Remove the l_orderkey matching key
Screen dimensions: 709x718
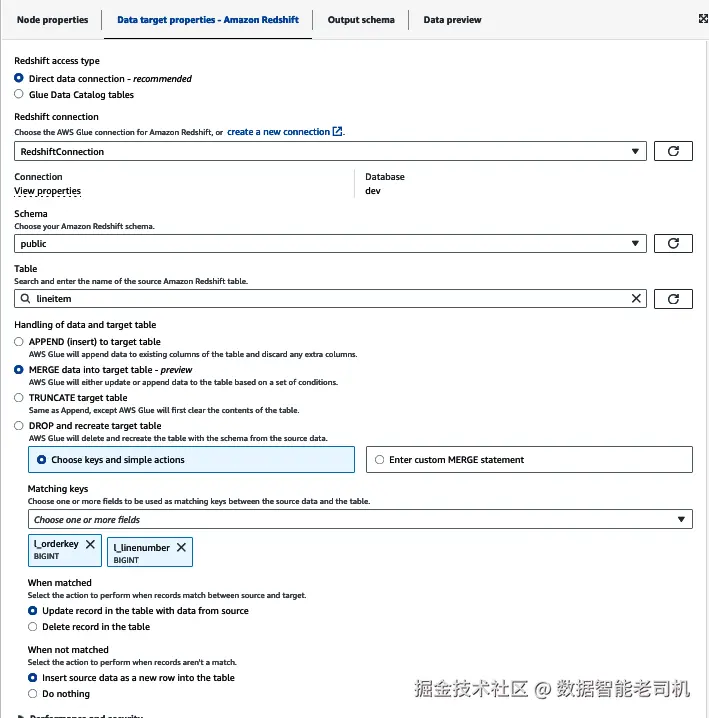coord(90,545)
